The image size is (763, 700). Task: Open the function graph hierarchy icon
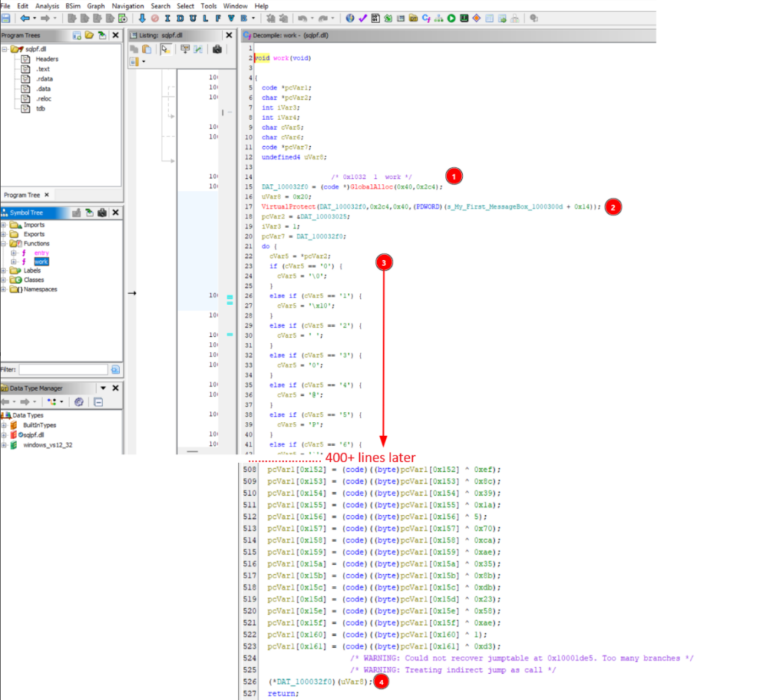click(x=439, y=19)
